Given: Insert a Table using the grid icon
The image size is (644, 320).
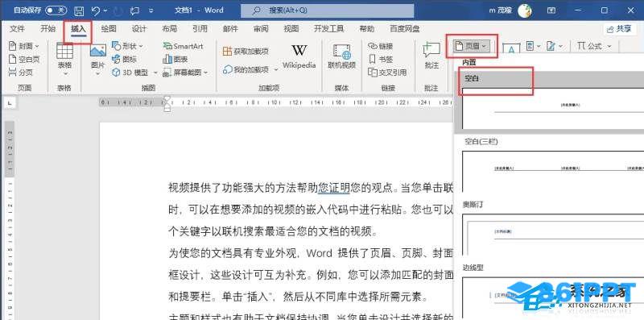Looking at the screenshot, I should [64, 51].
